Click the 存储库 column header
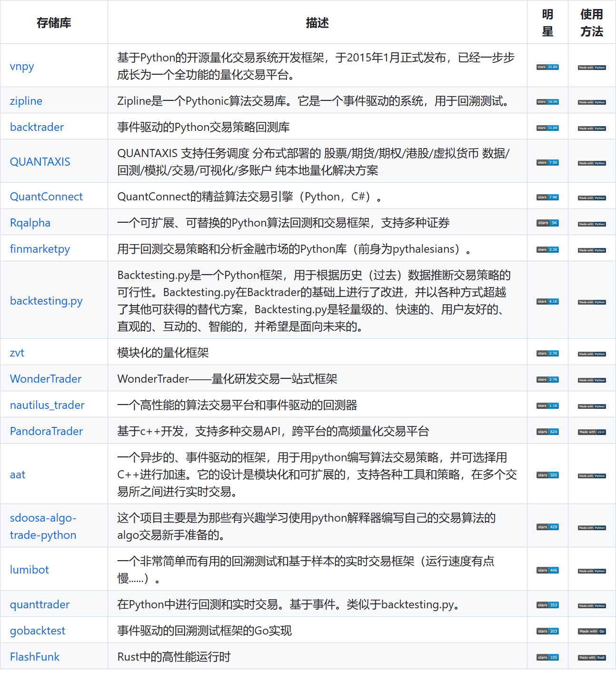 (54, 22)
